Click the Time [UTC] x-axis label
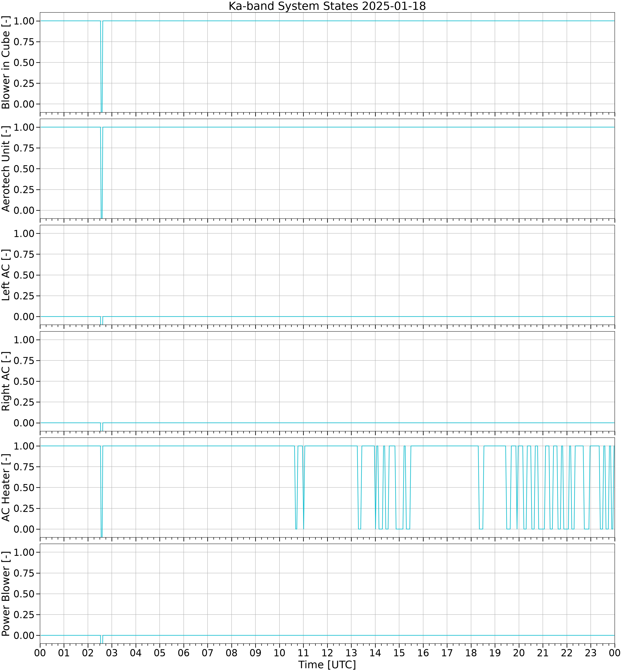 [327, 665]
